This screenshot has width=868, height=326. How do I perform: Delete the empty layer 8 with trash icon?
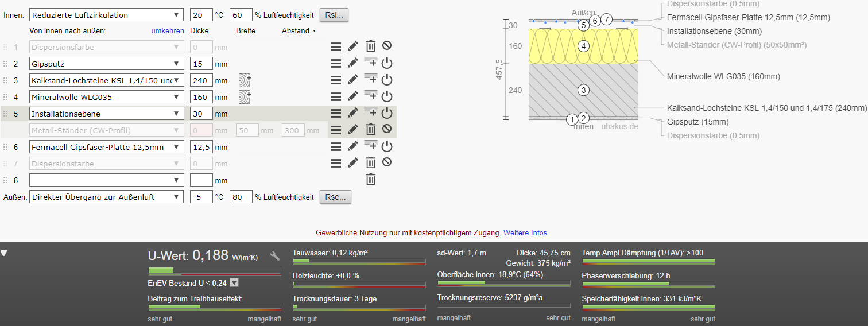[x=371, y=180]
